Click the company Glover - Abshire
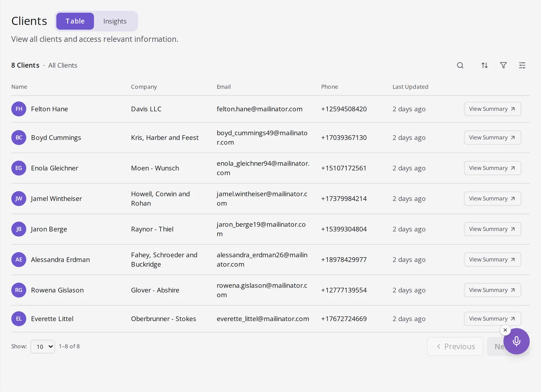 pos(155,290)
